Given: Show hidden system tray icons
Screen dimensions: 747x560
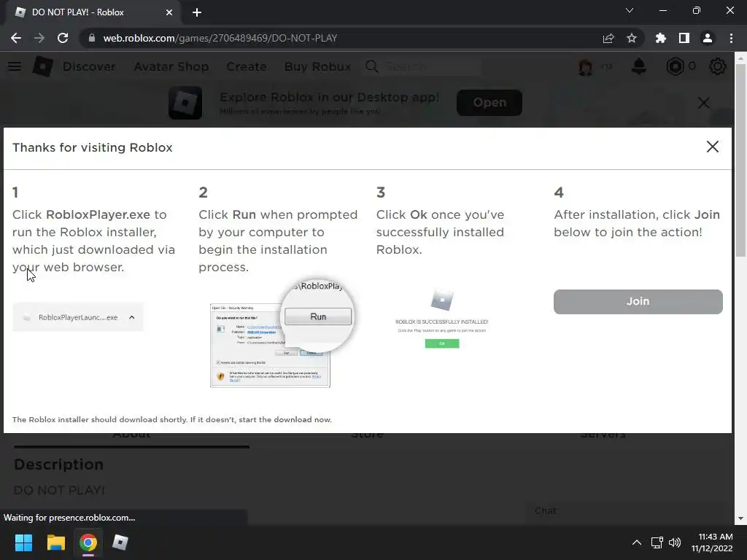Looking at the screenshot, I should click(x=636, y=542).
